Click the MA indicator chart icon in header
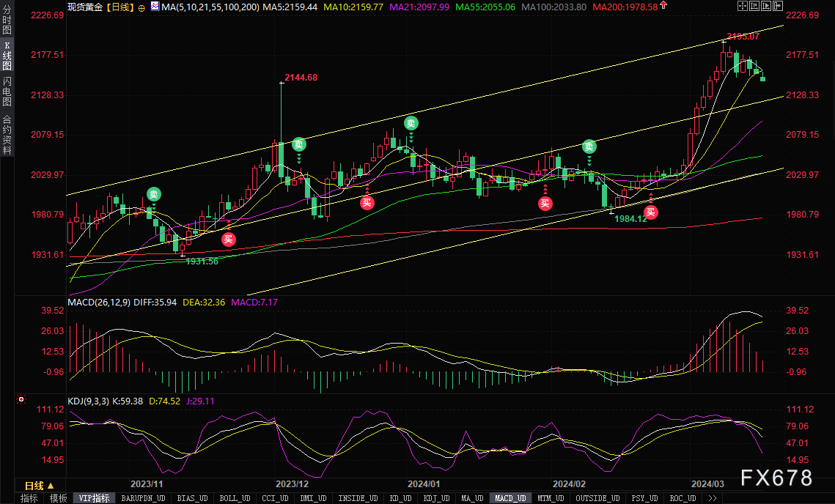Screen dimensions: 835x504 pos(155,7)
